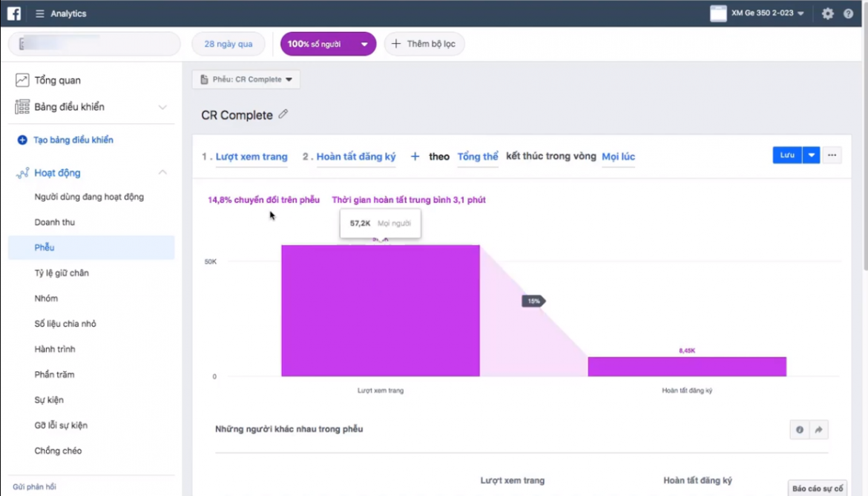Select Tỷ lệ giữ chân in sidebar
The width and height of the screenshot is (868, 496).
(62, 273)
